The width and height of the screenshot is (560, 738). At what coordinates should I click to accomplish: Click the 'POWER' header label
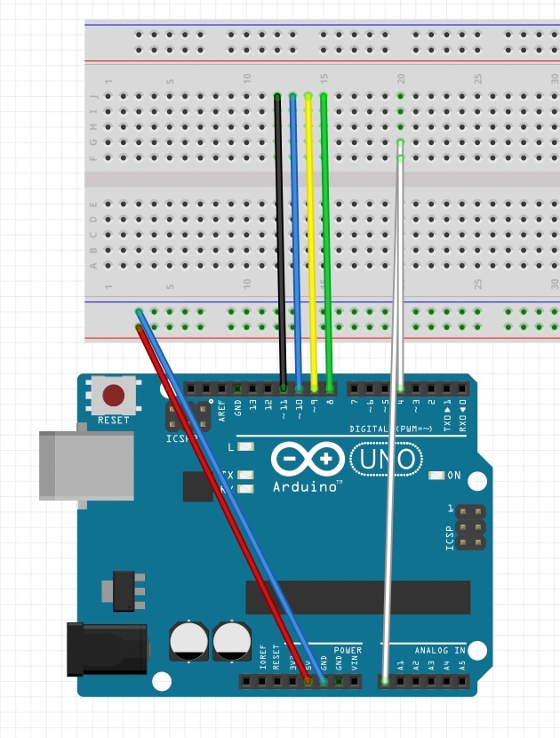click(348, 650)
